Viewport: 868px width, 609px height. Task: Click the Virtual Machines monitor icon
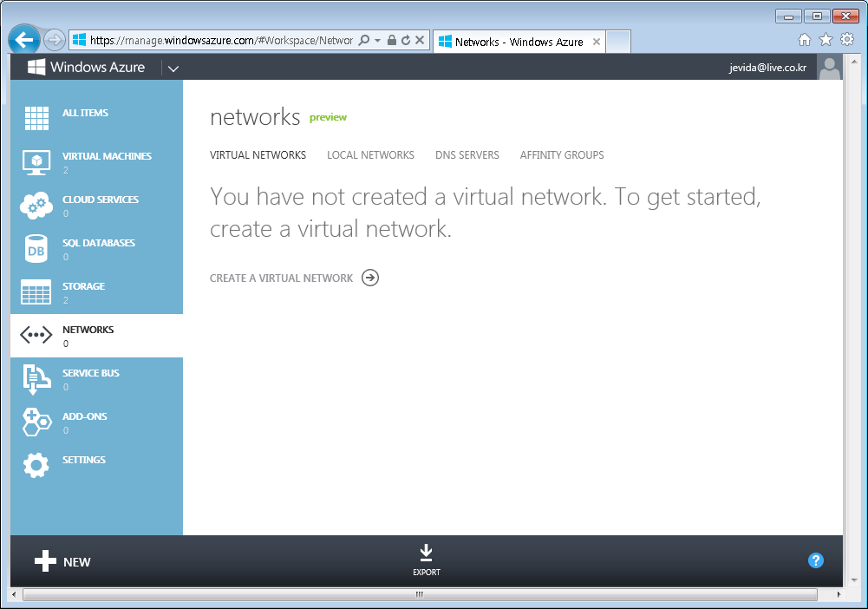36,162
